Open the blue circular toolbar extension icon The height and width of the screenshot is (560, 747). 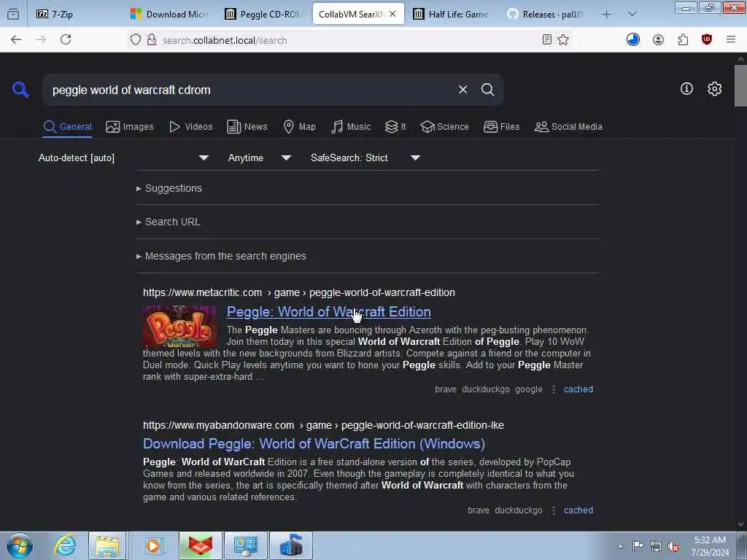[633, 40]
